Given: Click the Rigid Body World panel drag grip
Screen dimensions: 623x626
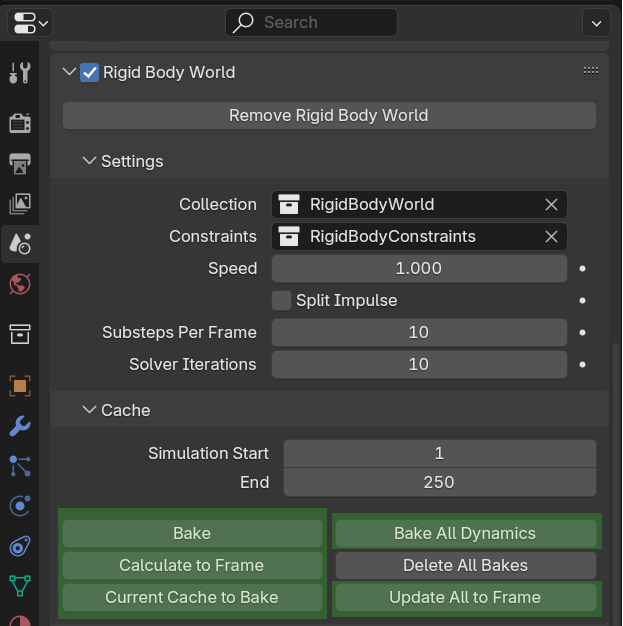Looking at the screenshot, I should click(x=591, y=71).
